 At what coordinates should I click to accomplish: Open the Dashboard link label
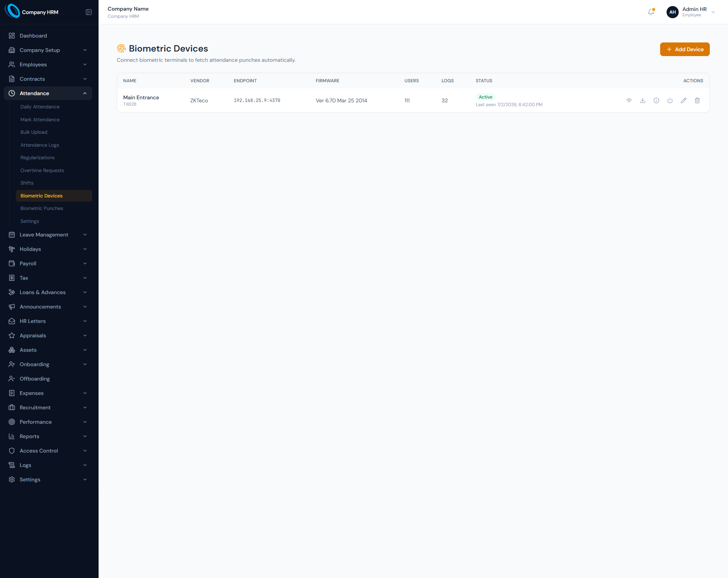pos(33,36)
